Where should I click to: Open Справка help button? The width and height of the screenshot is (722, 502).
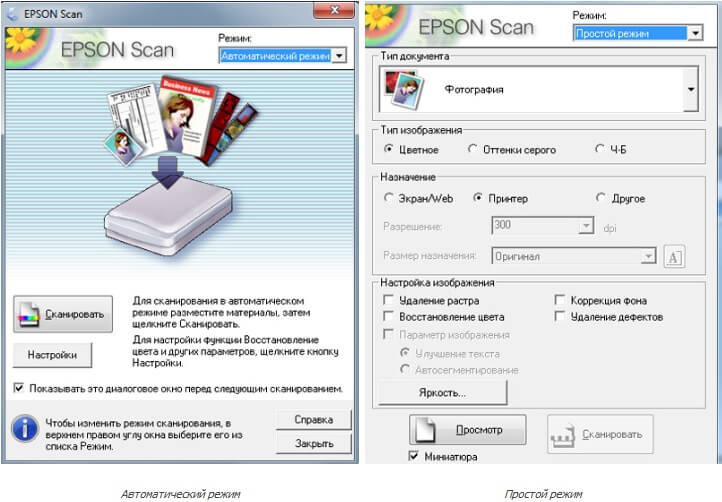click(x=314, y=420)
